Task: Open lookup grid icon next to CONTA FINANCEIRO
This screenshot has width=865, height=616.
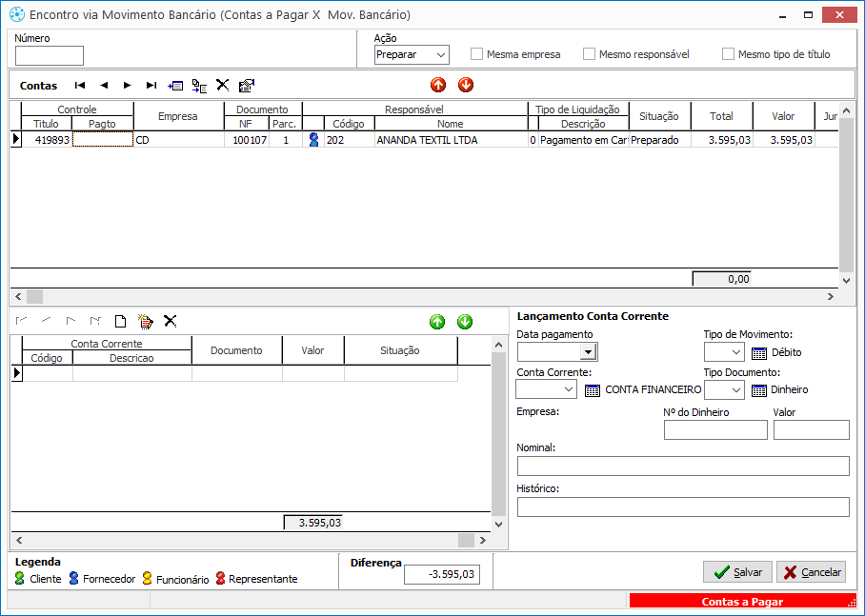Action: [x=592, y=390]
